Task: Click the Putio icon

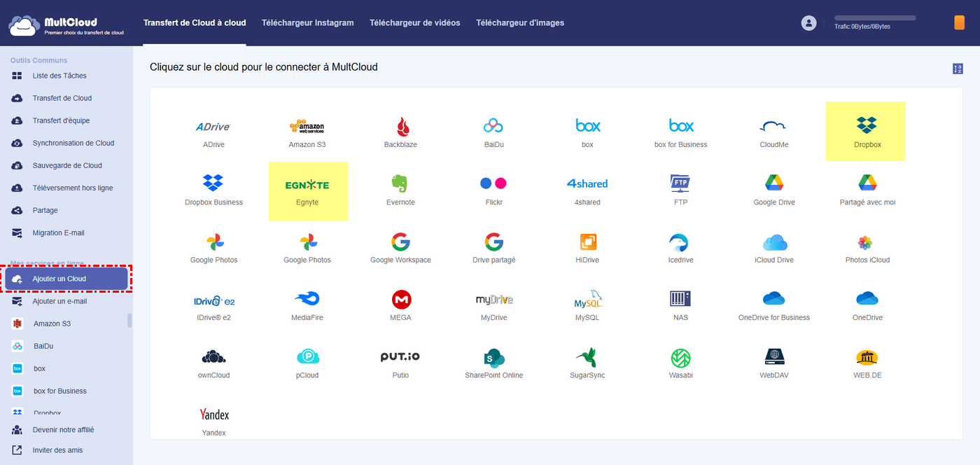Action: coord(400,356)
